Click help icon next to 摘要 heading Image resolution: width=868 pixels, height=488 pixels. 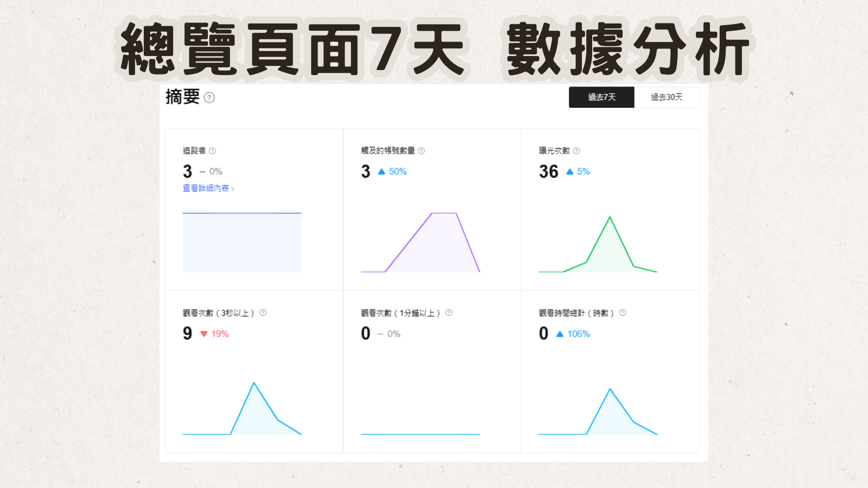point(209,98)
